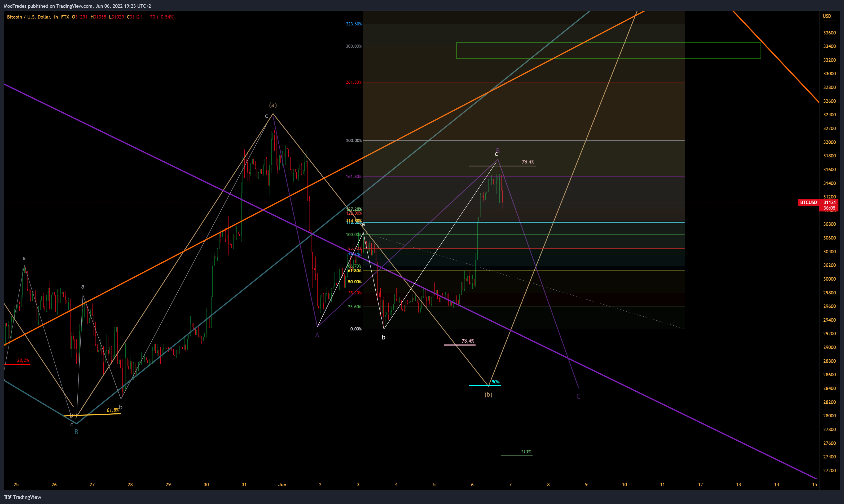Select the 300.00% Fibonacci level label
844x504 pixels.
coord(354,46)
